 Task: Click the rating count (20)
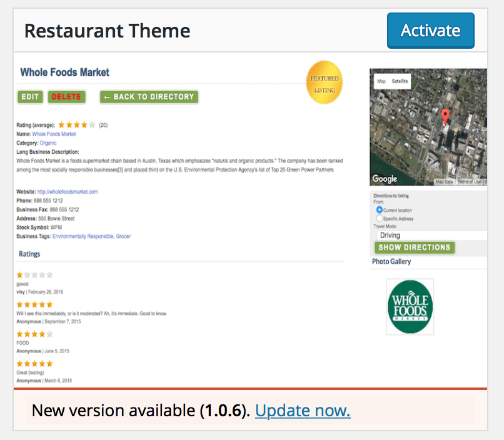point(103,125)
